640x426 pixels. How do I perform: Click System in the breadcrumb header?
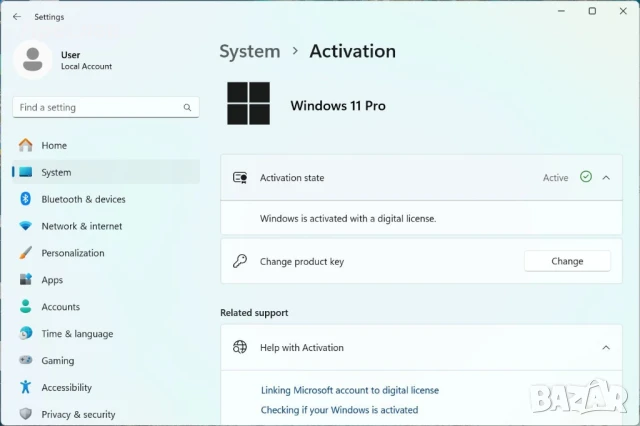249,51
